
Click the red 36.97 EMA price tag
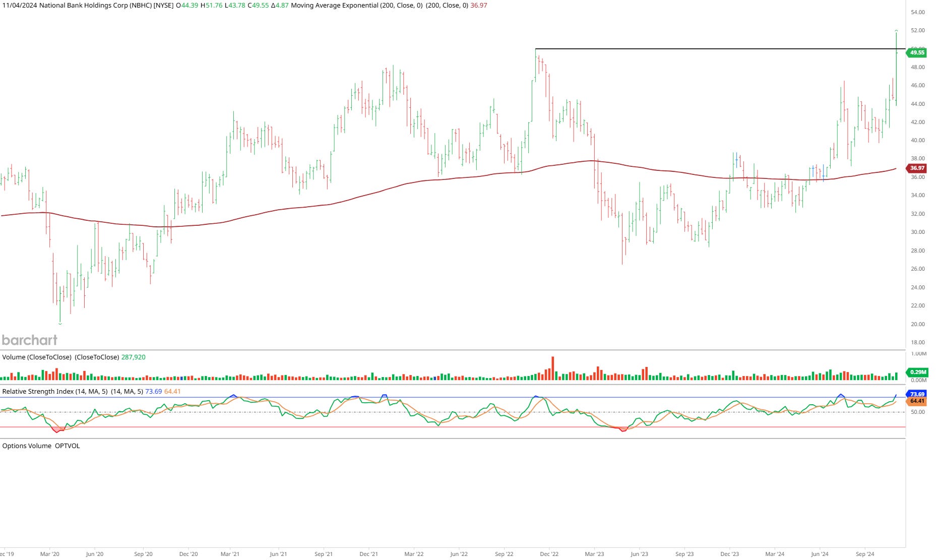coord(916,168)
